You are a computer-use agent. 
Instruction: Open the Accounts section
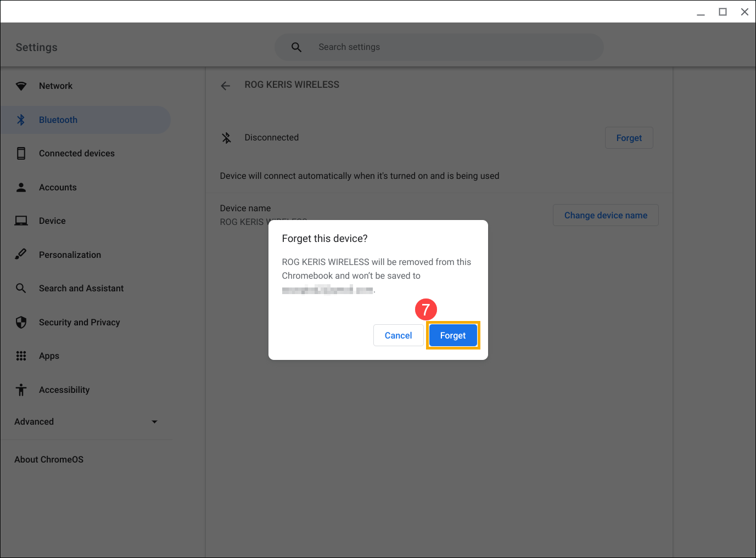86,187
